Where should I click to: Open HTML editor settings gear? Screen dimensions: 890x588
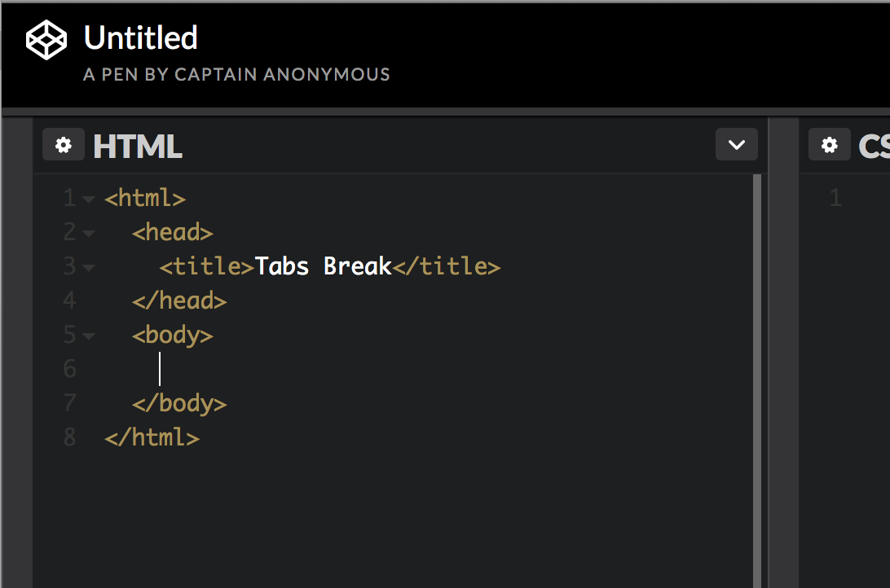(64, 145)
